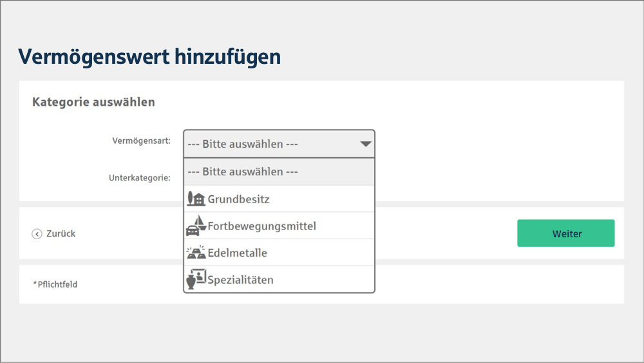Click the Vermögensart combo box field

coord(279,144)
